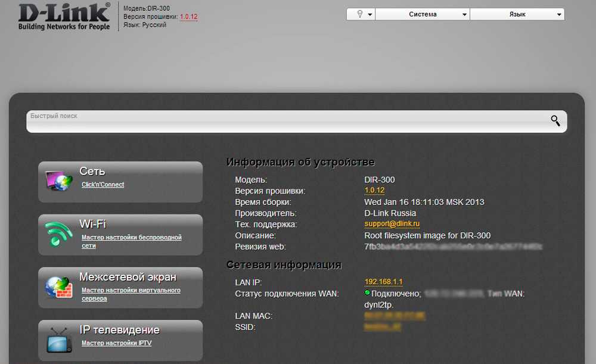Click the support@dlink.ru email link
The width and height of the screenshot is (596, 364).
coord(392,224)
